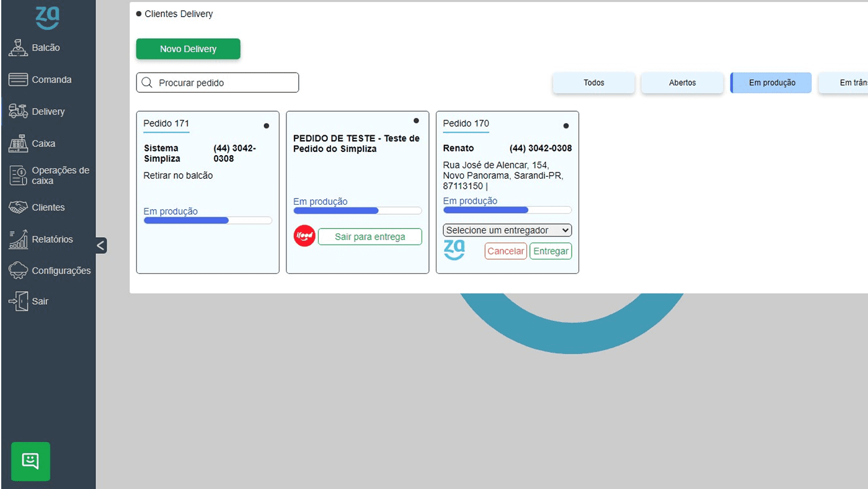The height and width of the screenshot is (489, 868).
Task: Click Em produção label on Pedido 170
Action: pos(470,201)
